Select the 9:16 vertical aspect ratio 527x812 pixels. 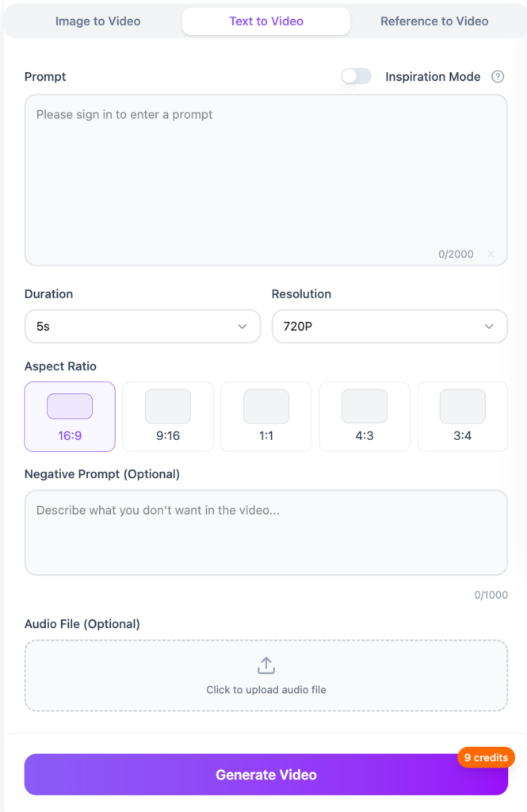point(168,416)
